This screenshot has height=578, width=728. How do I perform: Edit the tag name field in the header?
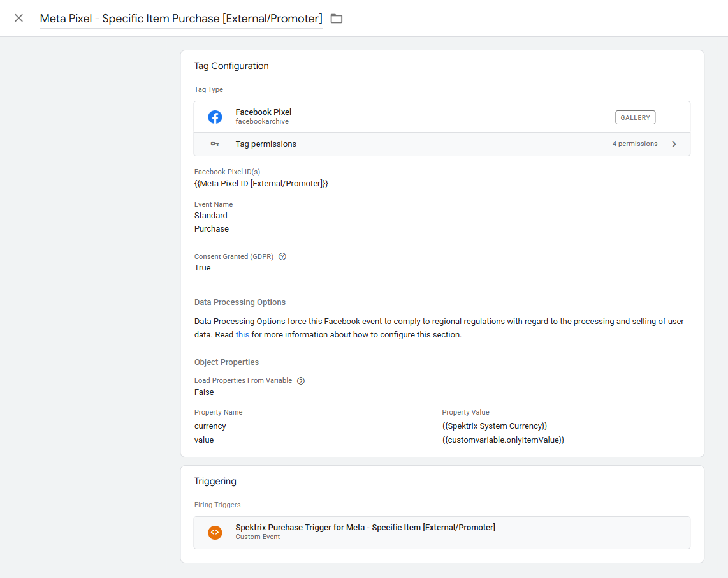180,19
